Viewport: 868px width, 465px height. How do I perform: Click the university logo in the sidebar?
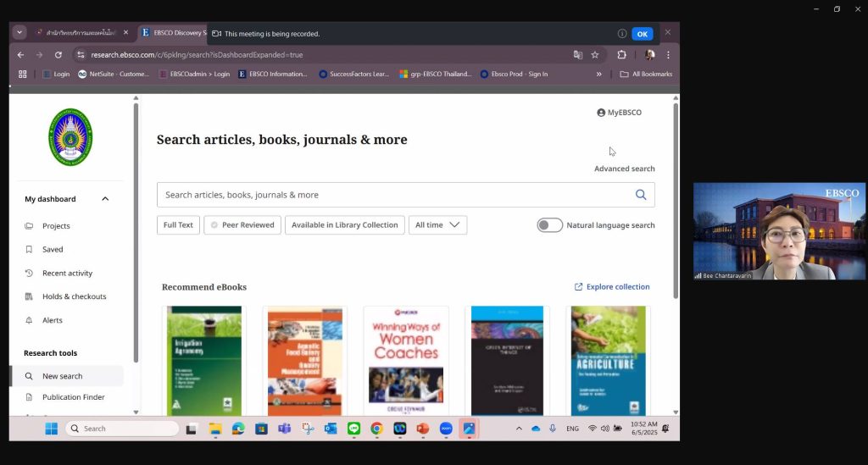[x=70, y=137]
